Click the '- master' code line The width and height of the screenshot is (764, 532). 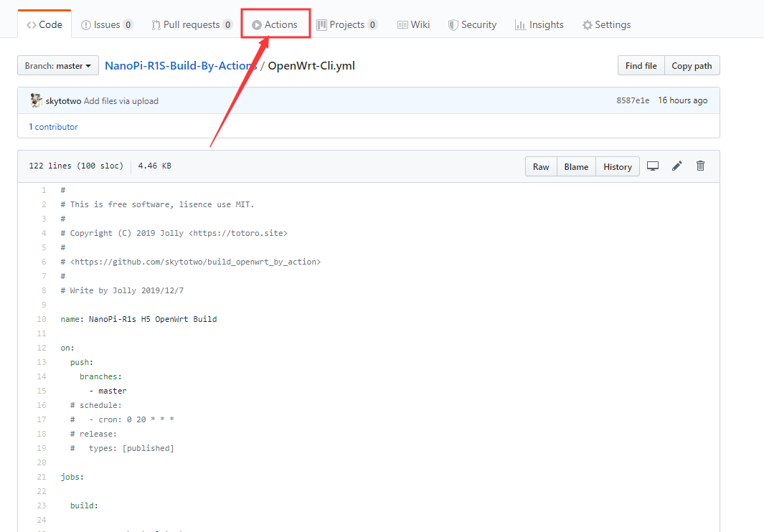tap(108, 391)
